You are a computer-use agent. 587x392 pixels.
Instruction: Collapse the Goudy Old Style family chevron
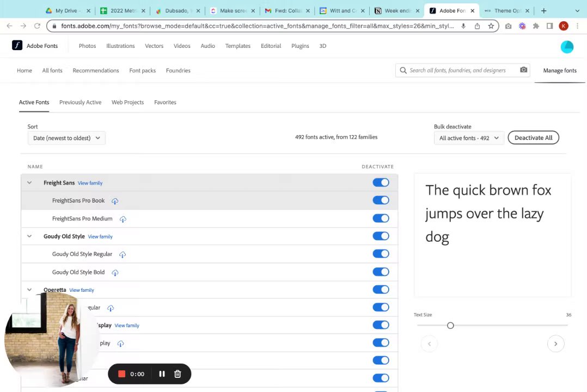pos(29,236)
